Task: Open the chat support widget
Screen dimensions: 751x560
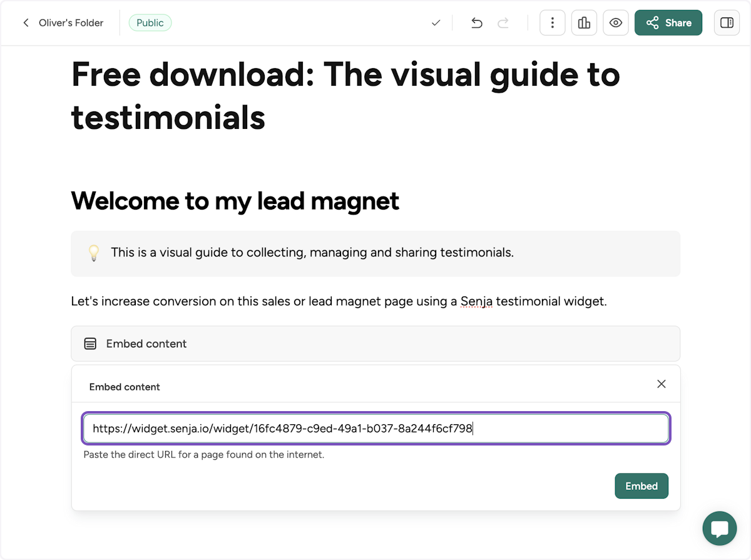Action: coord(719,528)
